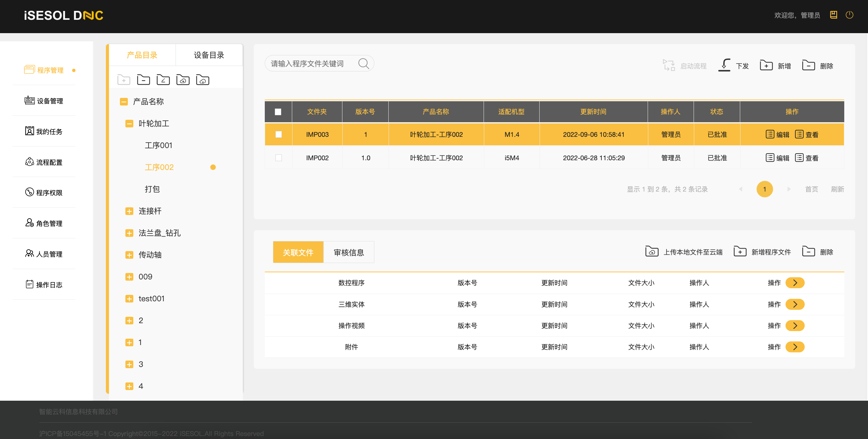This screenshot has height=439, width=868.
Task: Click the next page arrow
Action: [x=789, y=189]
